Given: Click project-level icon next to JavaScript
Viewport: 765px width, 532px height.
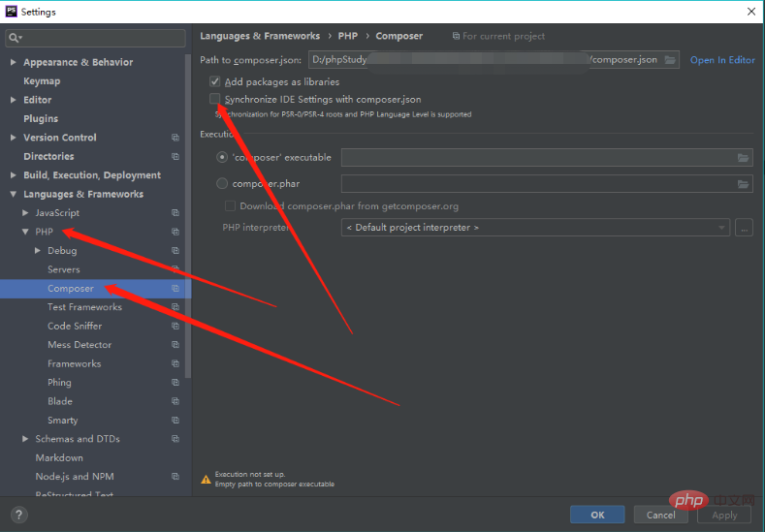Looking at the screenshot, I should (175, 213).
